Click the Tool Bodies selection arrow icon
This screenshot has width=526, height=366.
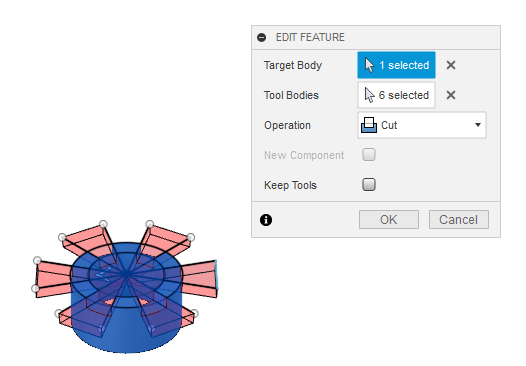(369, 95)
